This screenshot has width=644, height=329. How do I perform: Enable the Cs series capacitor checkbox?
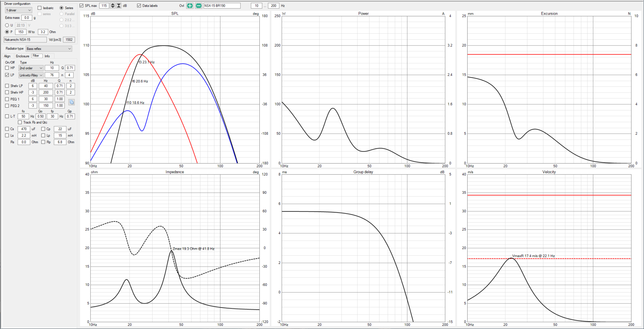7,129
